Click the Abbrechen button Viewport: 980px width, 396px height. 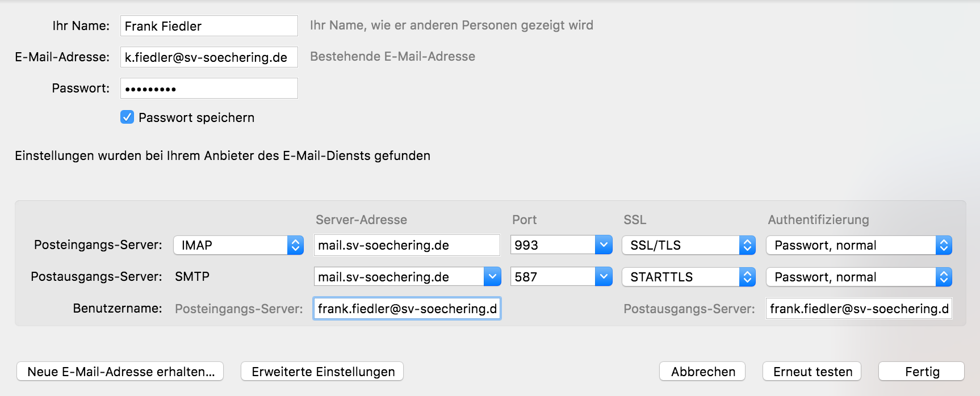(x=702, y=372)
